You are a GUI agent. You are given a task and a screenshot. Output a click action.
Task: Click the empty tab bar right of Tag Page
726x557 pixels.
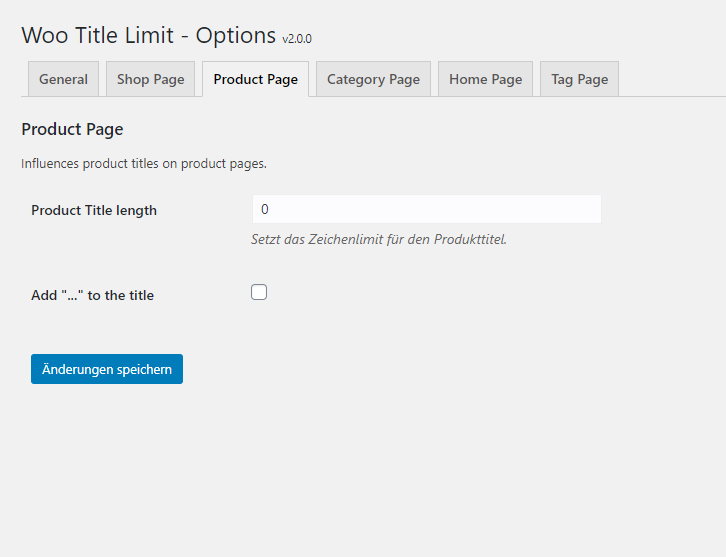click(x=672, y=79)
